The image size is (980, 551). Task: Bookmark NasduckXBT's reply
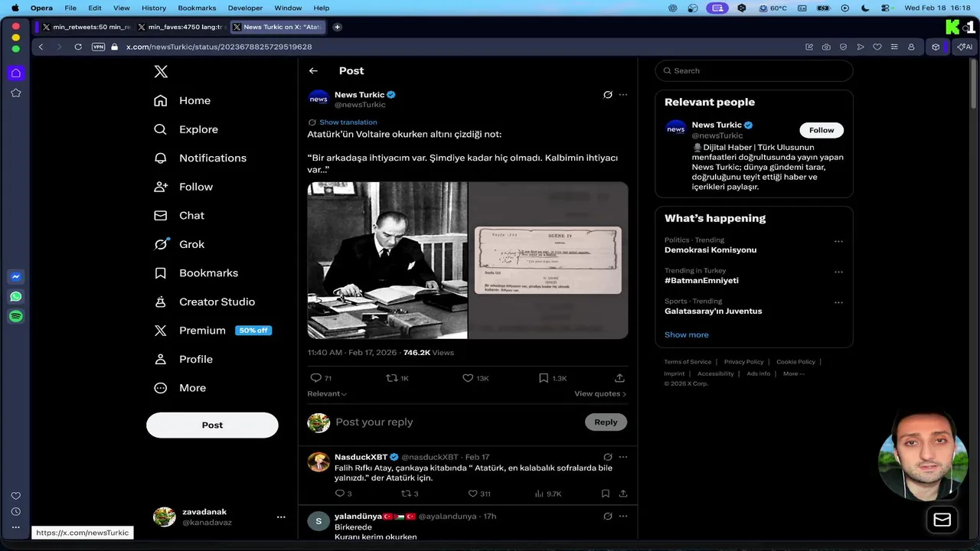(x=605, y=494)
